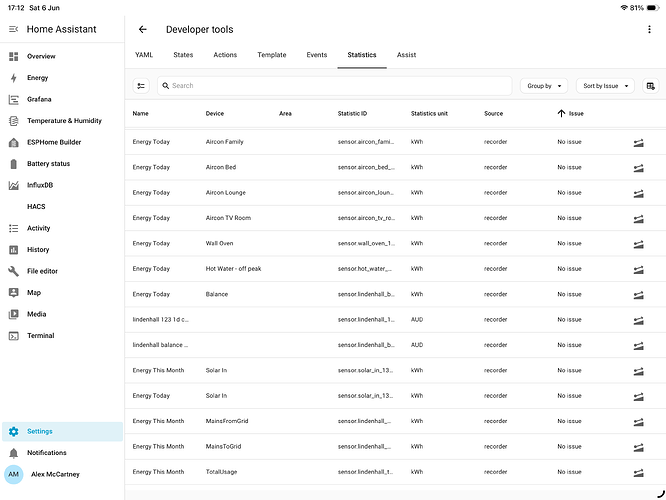This screenshot has height=500, width=666.
Task: Adjust sum for Aircon Family row
Action: pos(638,143)
